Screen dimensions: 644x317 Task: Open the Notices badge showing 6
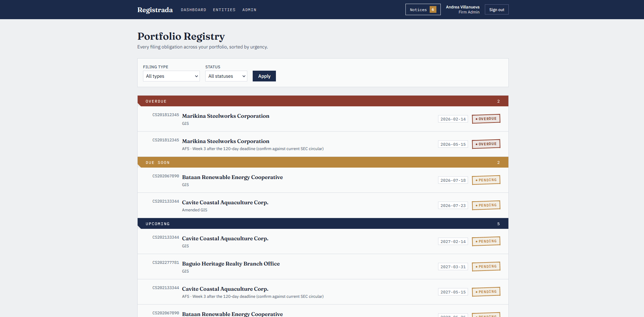tap(423, 9)
